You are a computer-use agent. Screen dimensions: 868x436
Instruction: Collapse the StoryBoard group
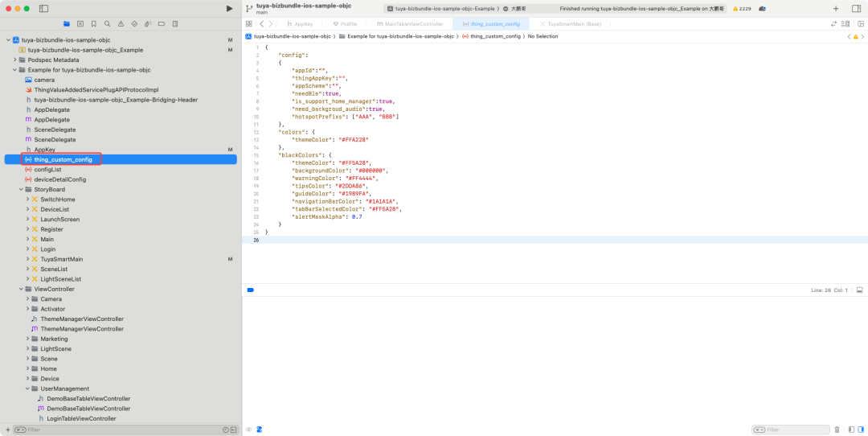point(21,190)
